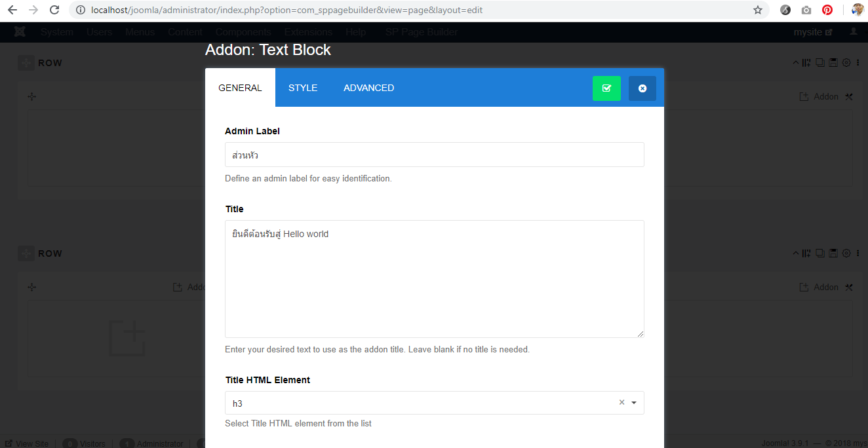Open the Pinterest extension
Screen dimensions: 868x448
[827, 10]
